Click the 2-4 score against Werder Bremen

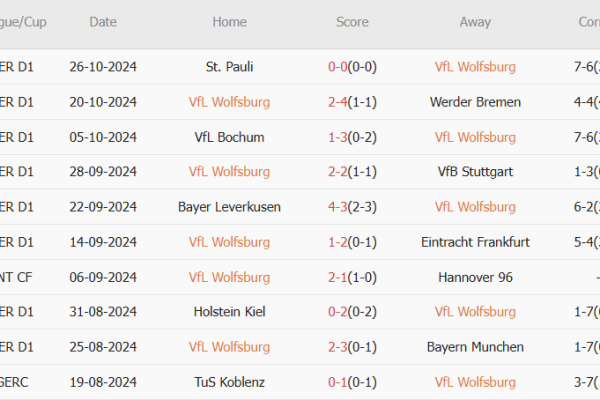[x=351, y=102]
